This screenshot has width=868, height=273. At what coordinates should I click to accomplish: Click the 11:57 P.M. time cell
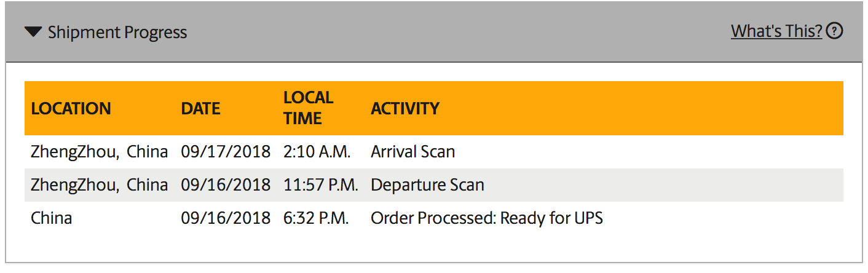[321, 185]
